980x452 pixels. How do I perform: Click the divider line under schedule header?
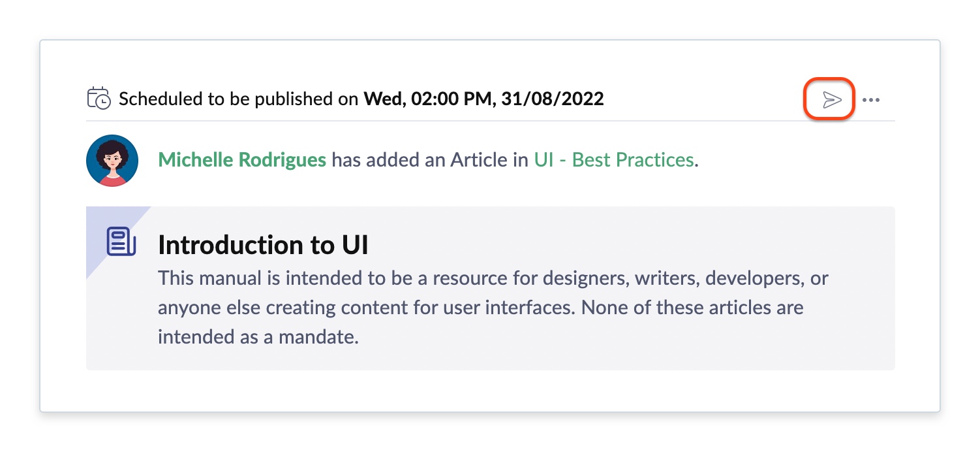point(491,121)
